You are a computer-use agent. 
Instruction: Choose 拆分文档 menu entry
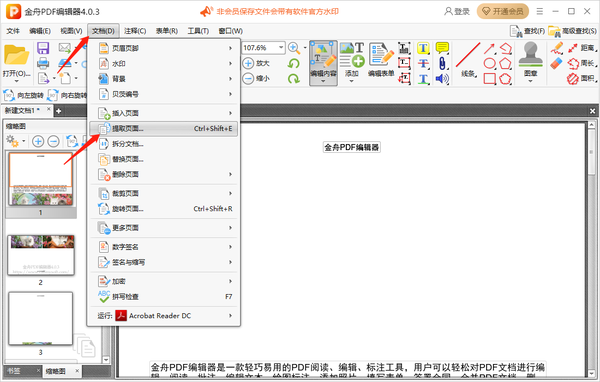point(163,144)
